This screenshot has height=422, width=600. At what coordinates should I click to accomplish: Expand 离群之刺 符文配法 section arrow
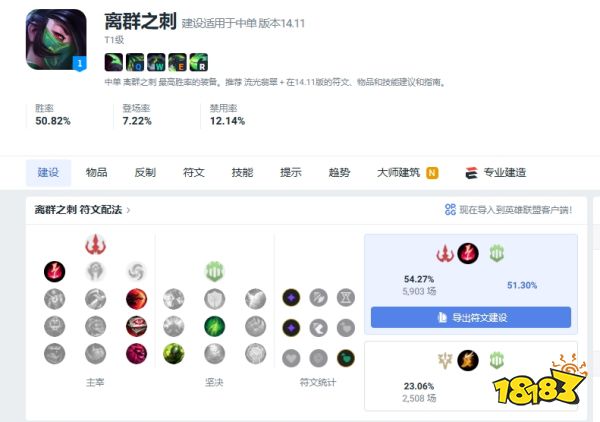(x=128, y=210)
